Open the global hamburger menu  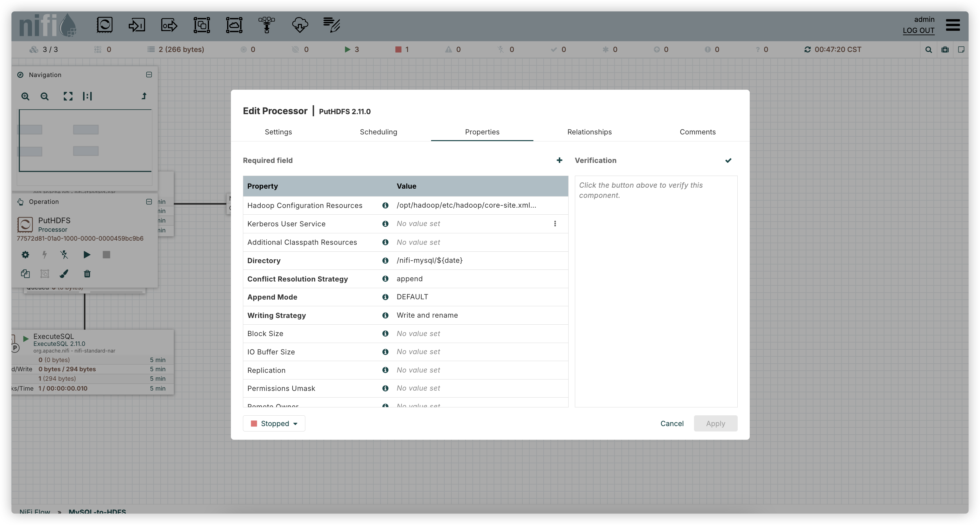pos(953,25)
